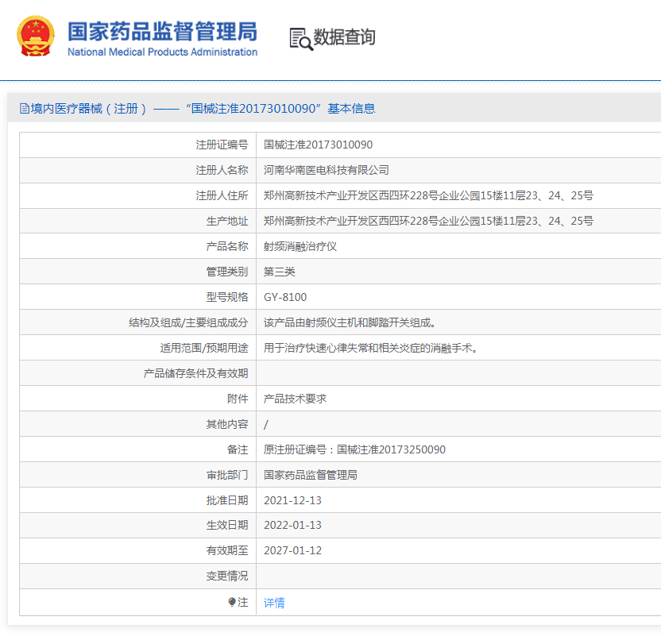Image resolution: width=661 pixels, height=644 pixels.
Task: Click the 数据查询 heading text
Action: 344,37
